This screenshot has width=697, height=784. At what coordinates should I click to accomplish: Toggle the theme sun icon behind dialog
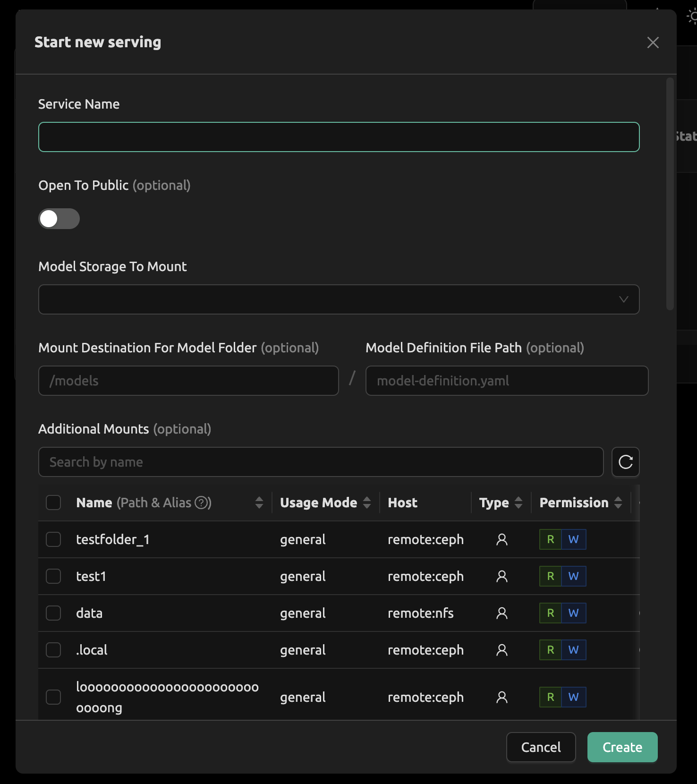692,17
